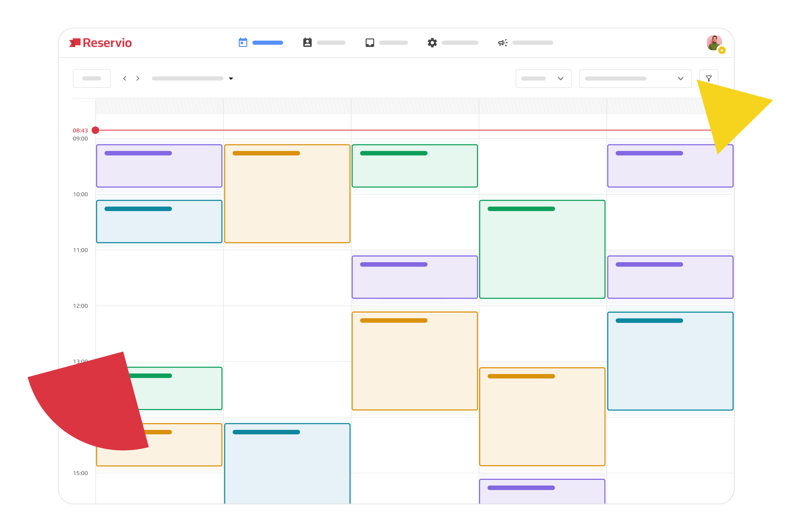Viewport: 791px width, 532px height.
Task: Open the date picker dropdown arrow
Action: click(231, 79)
